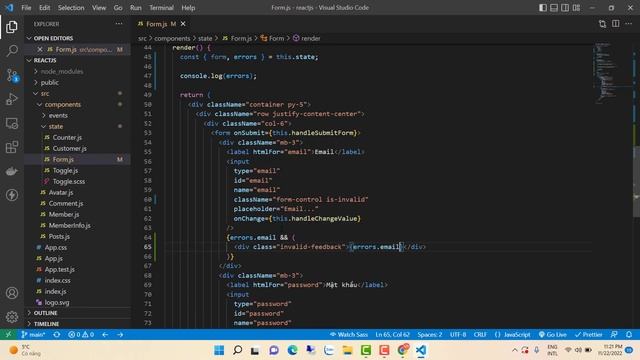Image resolution: width=640 pixels, height=360 pixels.
Task: Change indentation via Spaces: 2
Action: coord(429,334)
